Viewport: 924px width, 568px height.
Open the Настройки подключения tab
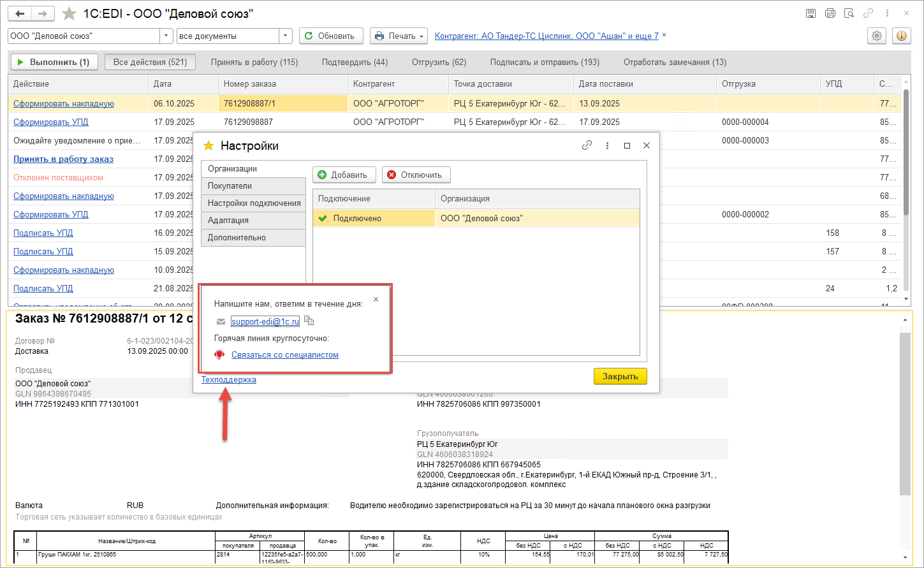[x=253, y=203]
